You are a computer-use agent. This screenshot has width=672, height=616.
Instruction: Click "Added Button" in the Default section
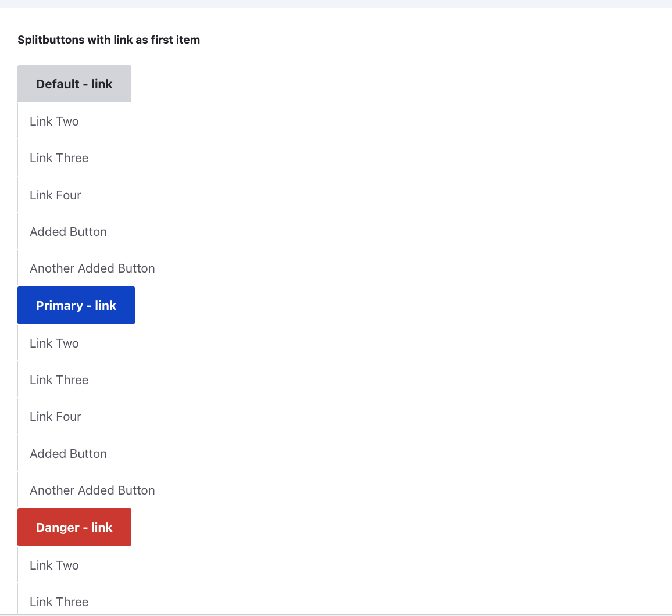click(68, 231)
